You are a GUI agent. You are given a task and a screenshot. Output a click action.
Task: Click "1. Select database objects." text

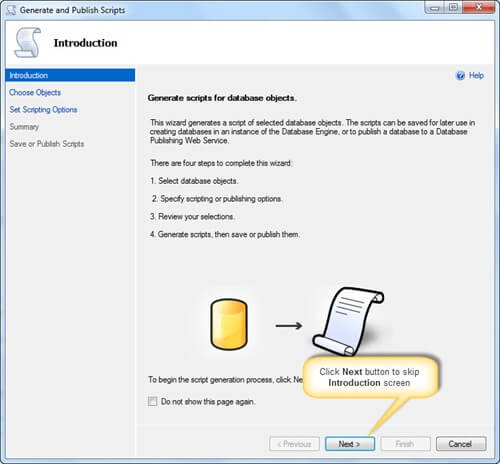click(194, 181)
